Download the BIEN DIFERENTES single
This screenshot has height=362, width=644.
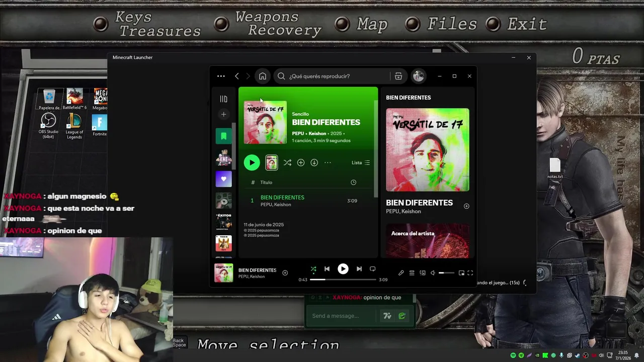314,163
